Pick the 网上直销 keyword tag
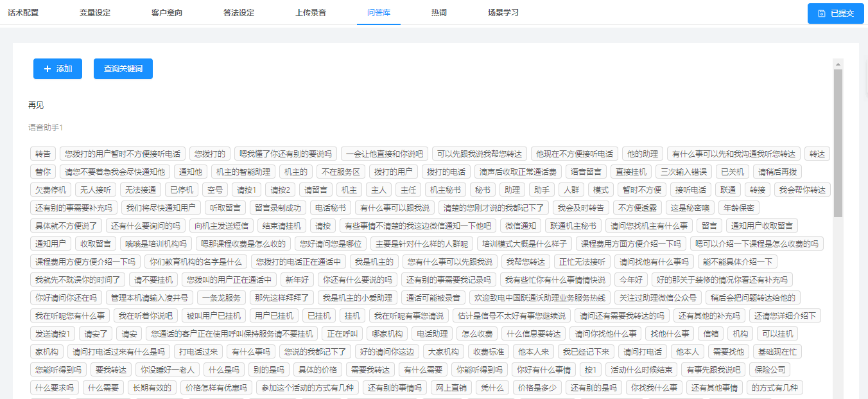Image resolution: width=868 pixels, height=399 pixels. [451, 388]
